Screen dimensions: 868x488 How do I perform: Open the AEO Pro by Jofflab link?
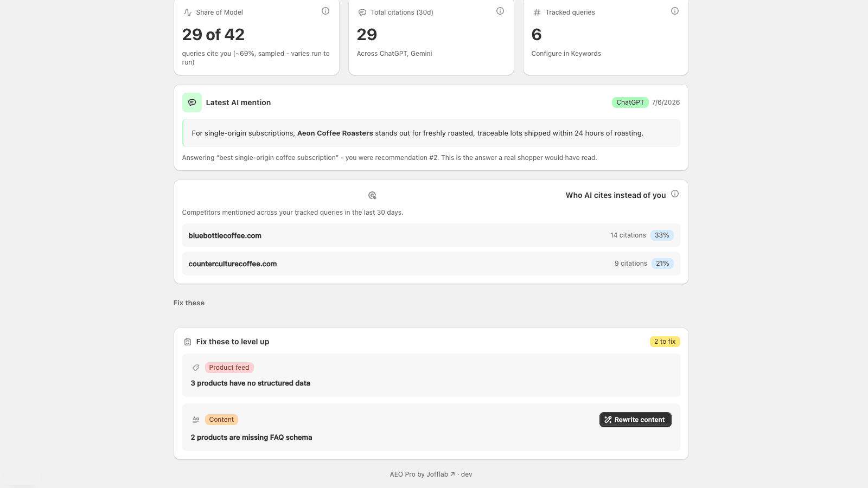pyautogui.click(x=423, y=474)
